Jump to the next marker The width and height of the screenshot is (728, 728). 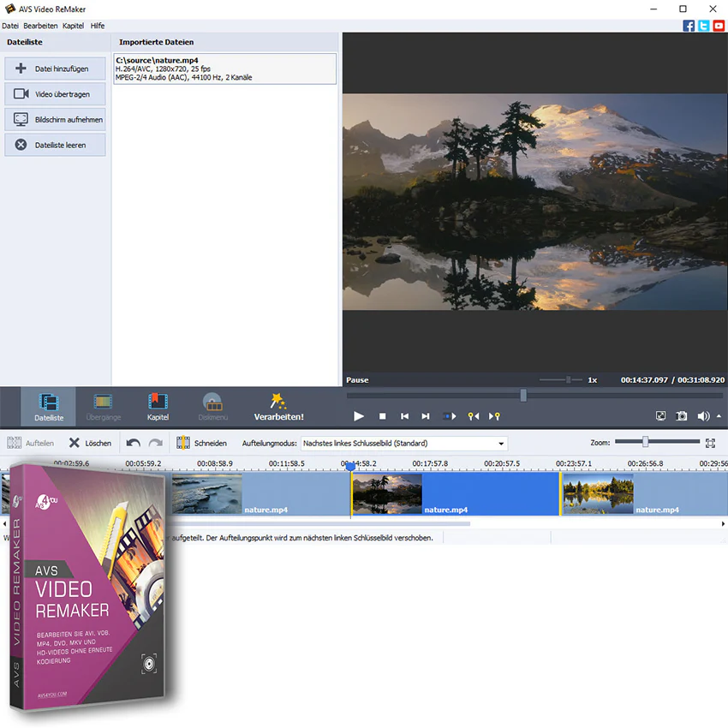click(494, 416)
